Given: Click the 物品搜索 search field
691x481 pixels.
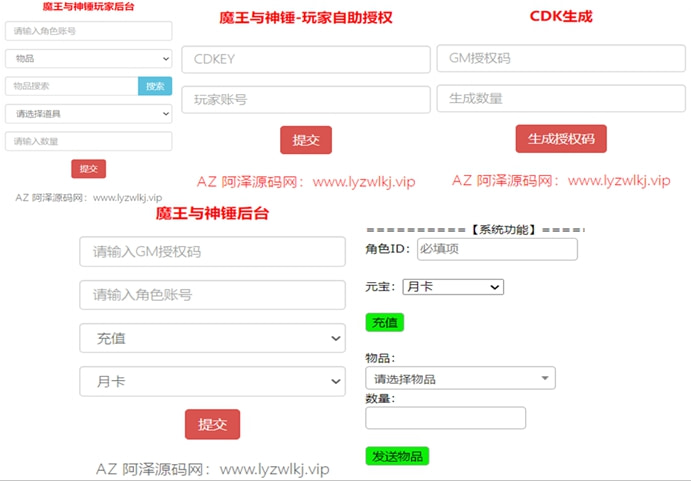Looking at the screenshot, I should tap(71, 86).
